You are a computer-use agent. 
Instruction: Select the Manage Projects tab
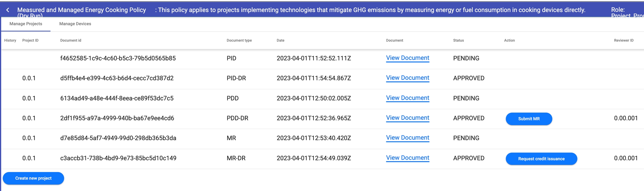[x=26, y=24]
